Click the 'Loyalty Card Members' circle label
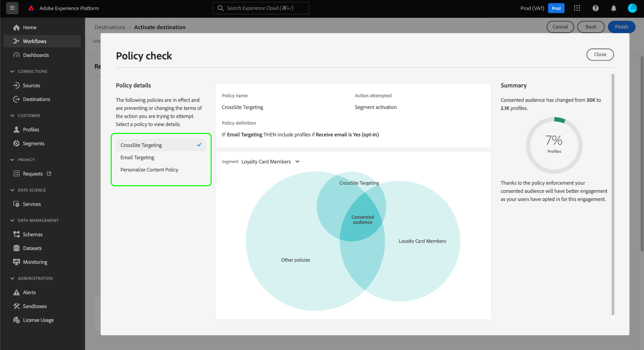Screen dimensions: 644x350 tap(422, 241)
